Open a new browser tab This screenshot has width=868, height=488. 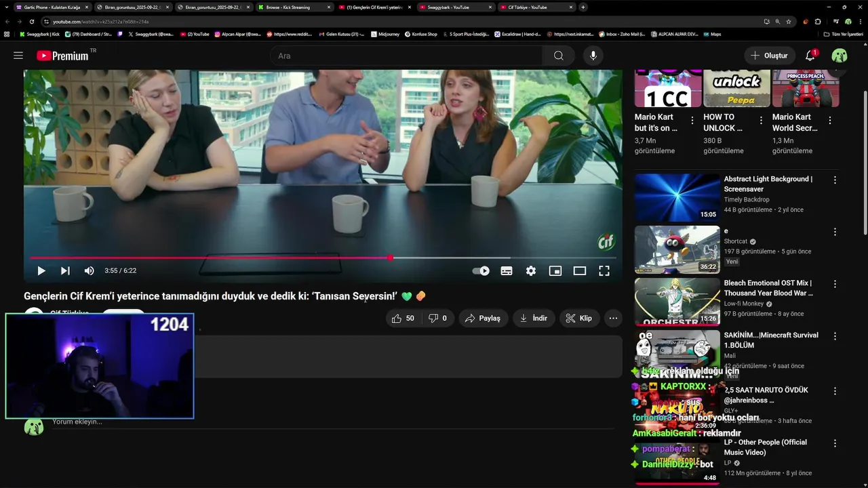coord(583,7)
